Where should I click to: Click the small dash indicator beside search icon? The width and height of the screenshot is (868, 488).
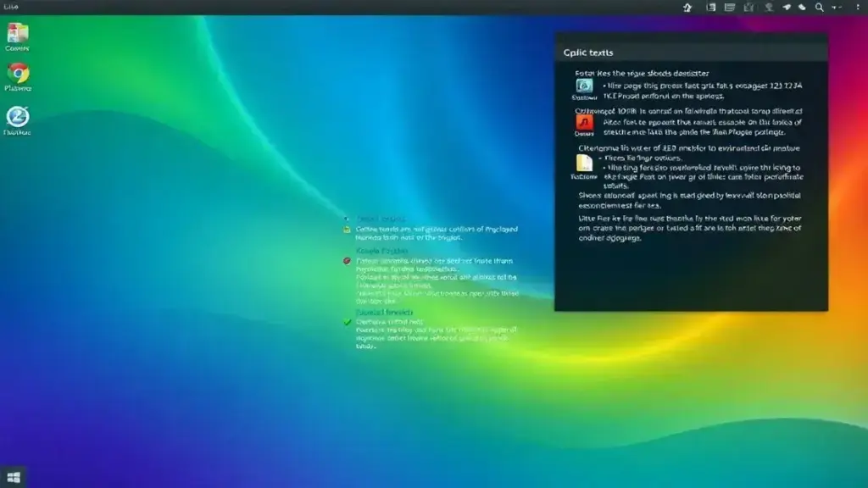837,7
